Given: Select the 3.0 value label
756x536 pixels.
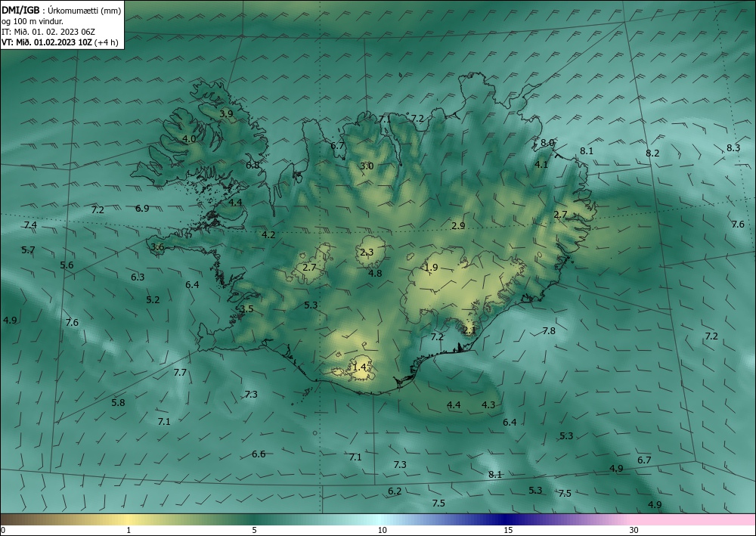Looking at the screenshot, I should 367,166.
